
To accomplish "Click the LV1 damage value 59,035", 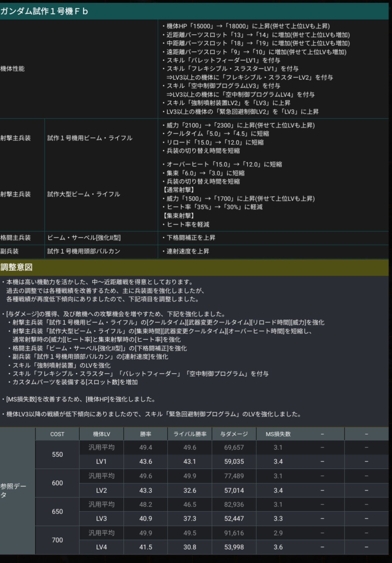I will pos(234,462).
